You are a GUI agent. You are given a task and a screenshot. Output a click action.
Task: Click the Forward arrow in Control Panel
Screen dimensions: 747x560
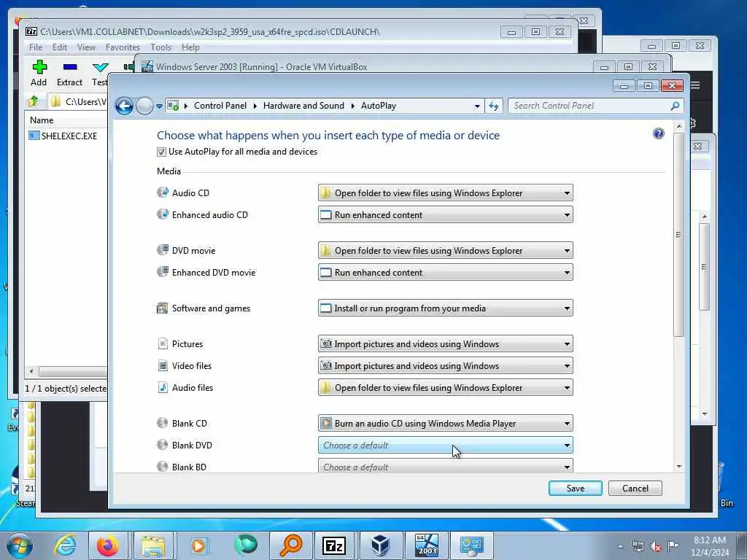(x=144, y=106)
